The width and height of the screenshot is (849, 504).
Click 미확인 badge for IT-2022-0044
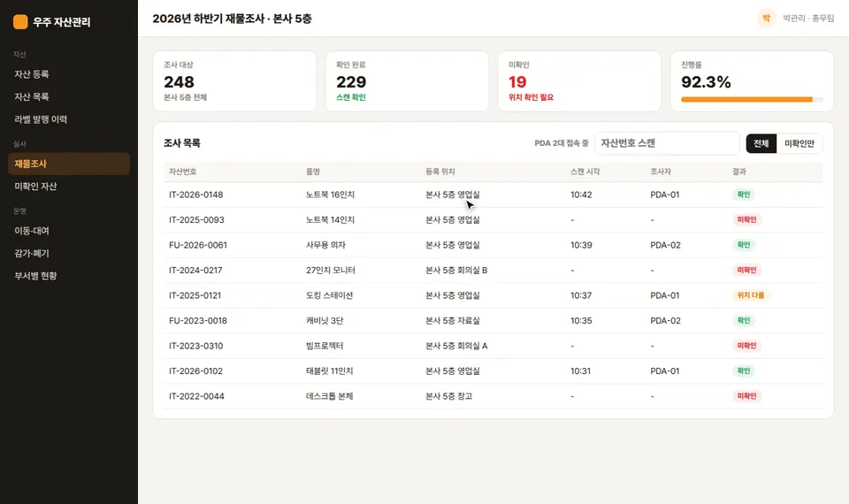point(746,396)
